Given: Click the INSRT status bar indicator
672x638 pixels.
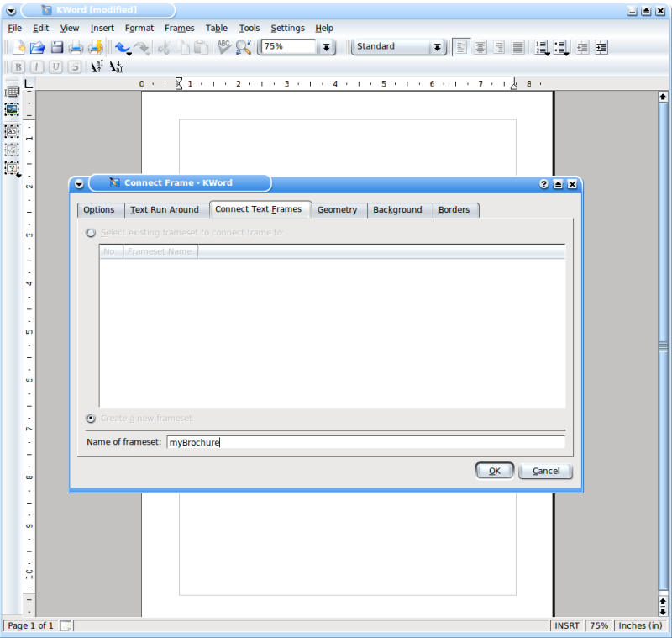Looking at the screenshot, I should coord(566,625).
